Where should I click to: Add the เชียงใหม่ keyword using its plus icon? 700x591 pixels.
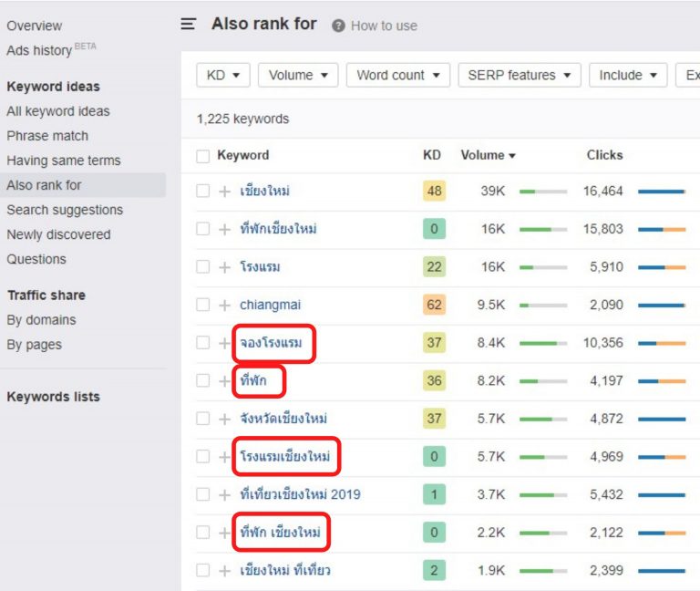[x=224, y=192]
